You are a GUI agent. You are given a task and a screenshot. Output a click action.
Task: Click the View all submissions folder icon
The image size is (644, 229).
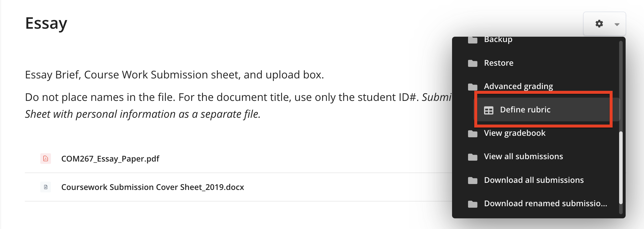(472, 157)
